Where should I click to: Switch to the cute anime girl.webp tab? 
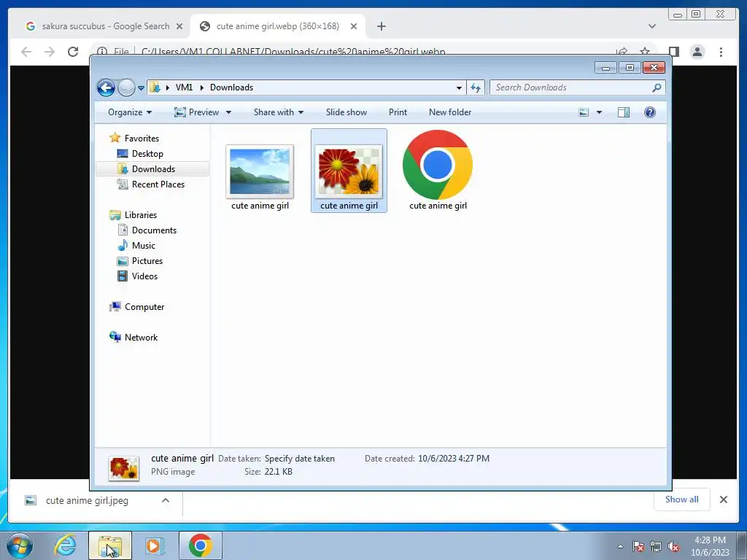coord(278,26)
